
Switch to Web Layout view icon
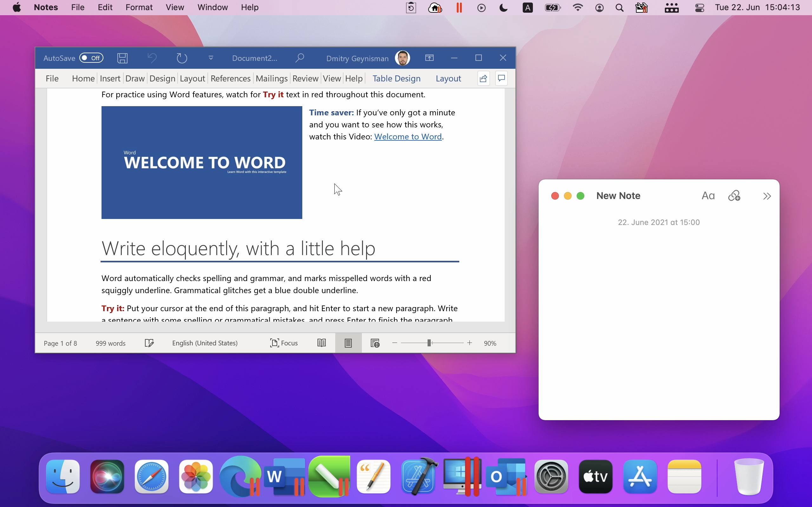[375, 343]
